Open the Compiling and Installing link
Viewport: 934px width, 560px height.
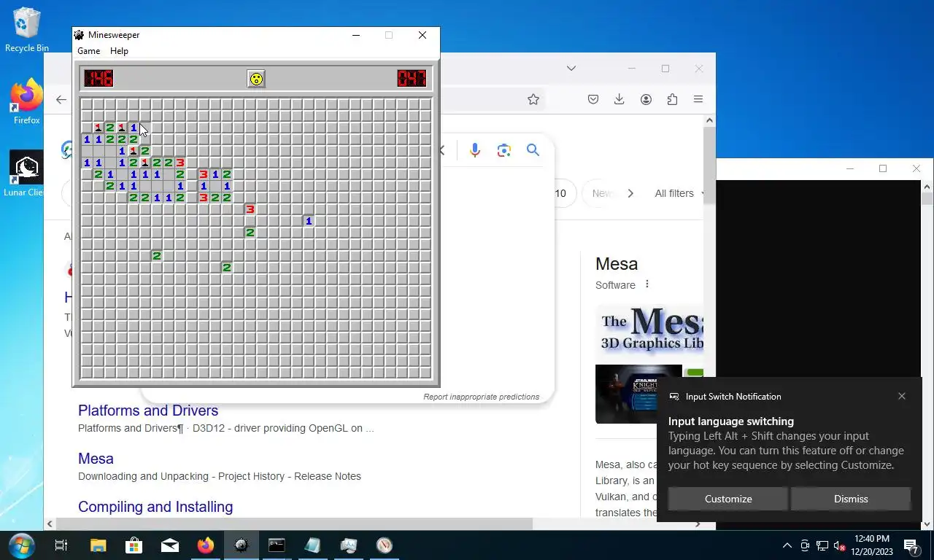(x=155, y=507)
